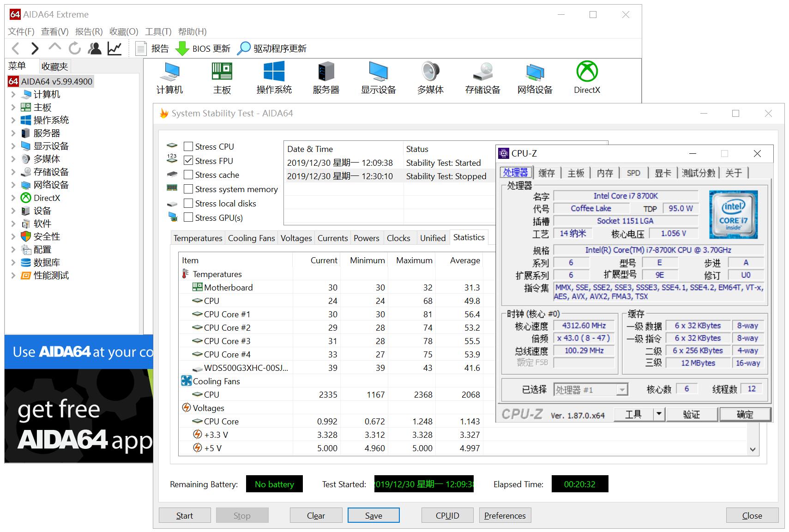Click the 确定 button in CPU-Z

745,414
